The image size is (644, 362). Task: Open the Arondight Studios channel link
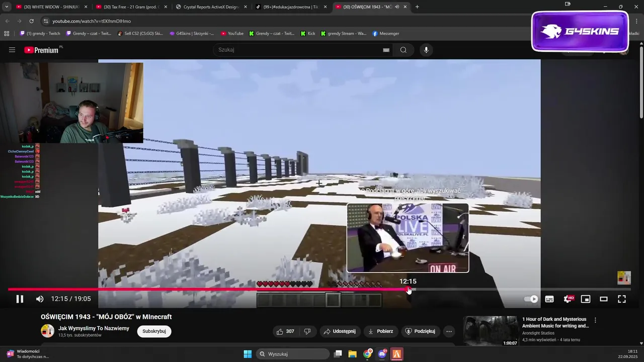click(538, 333)
